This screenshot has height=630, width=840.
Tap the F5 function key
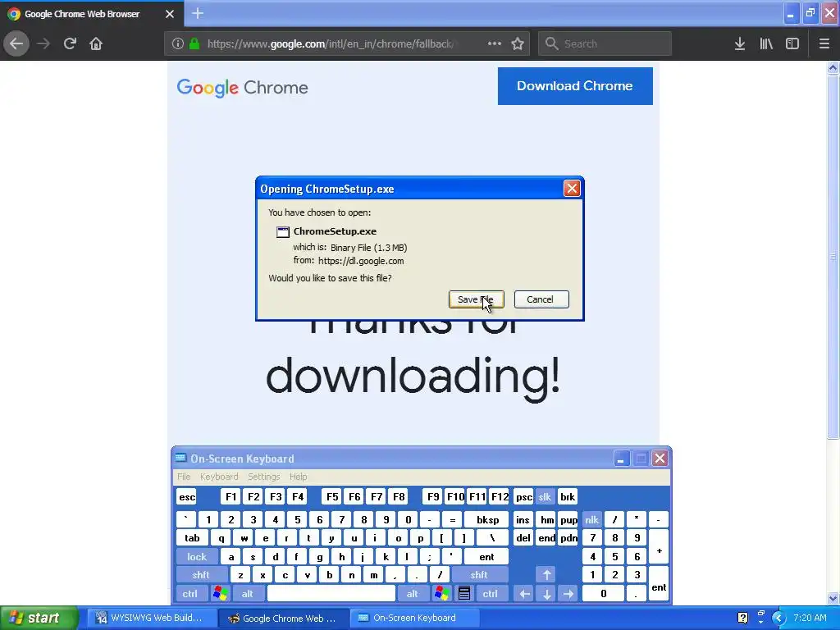332,497
